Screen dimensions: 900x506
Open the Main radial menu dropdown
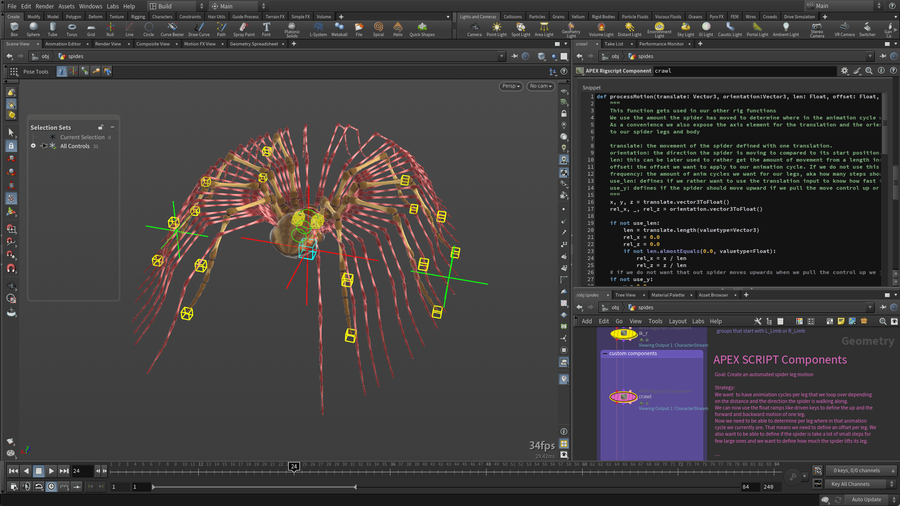coord(238,6)
